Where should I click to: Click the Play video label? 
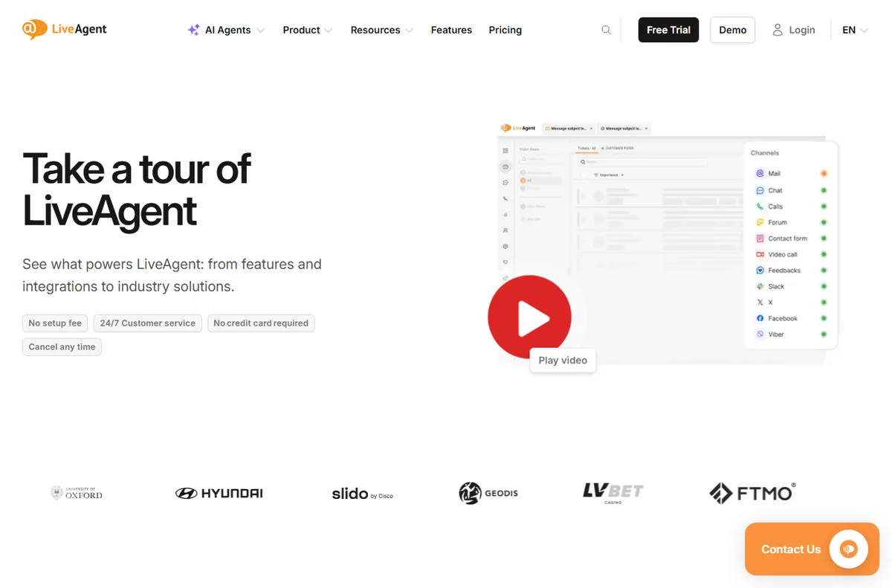click(563, 360)
